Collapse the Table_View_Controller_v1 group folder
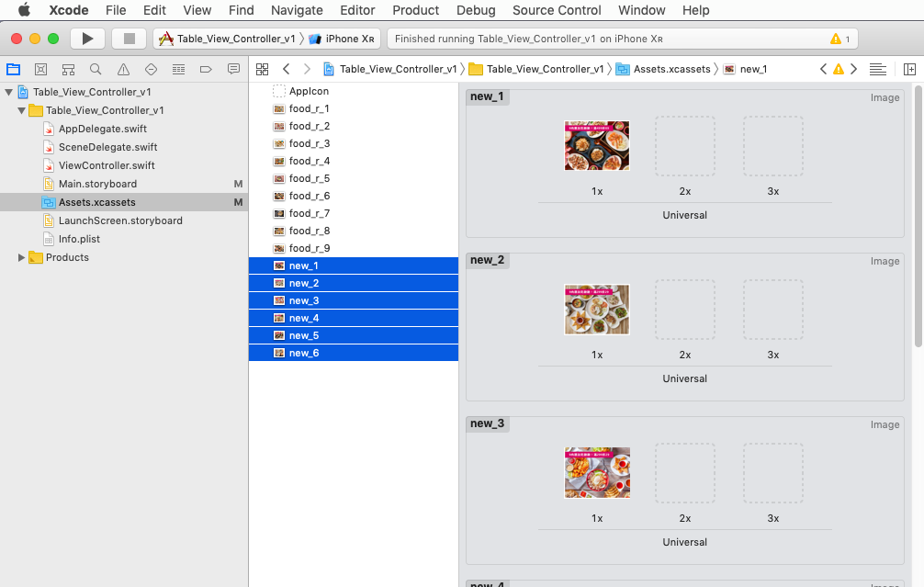Viewport: 924px width, 587px height. (x=22, y=110)
